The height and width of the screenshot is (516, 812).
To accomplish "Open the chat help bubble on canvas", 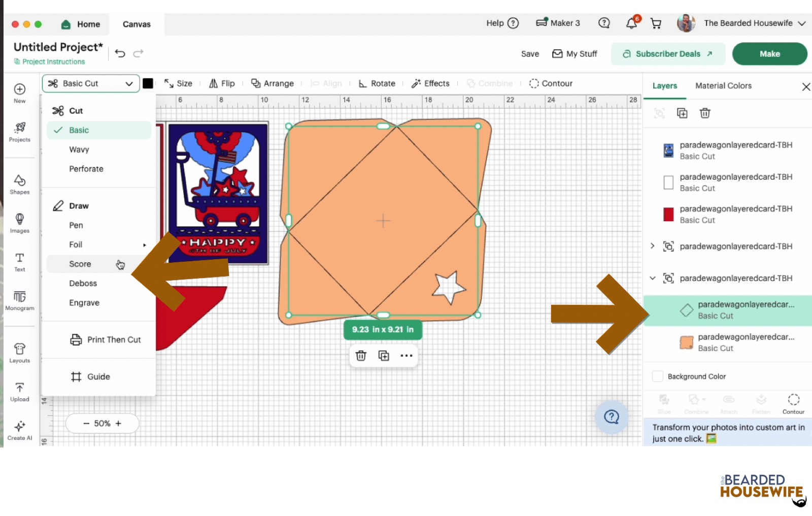I will [612, 417].
